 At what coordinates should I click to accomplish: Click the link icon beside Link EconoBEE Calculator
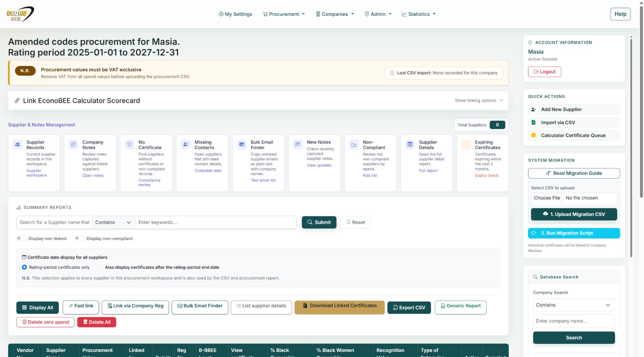click(x=17, y=101)
